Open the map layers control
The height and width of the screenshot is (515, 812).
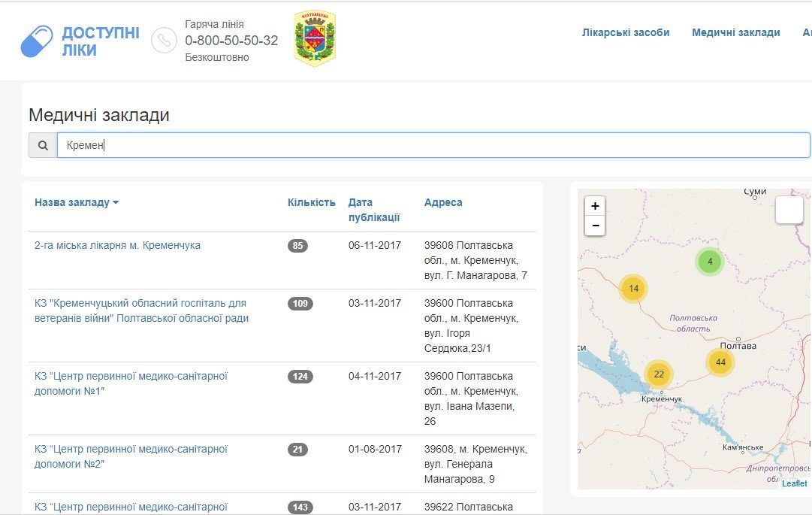[789, 210]
